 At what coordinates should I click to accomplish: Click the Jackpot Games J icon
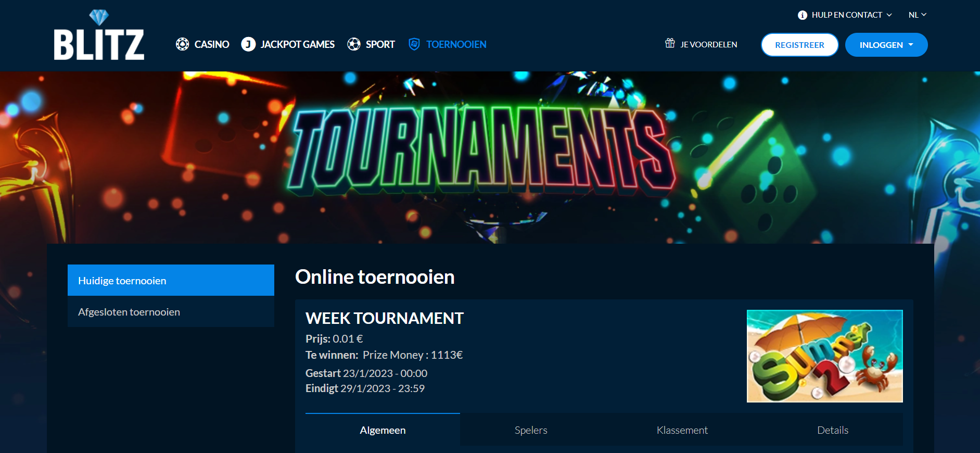coord(248,44)
